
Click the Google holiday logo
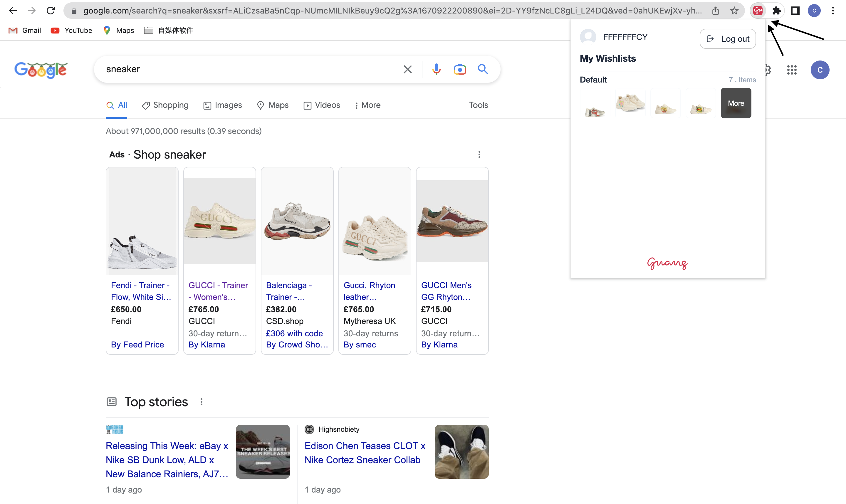pyautogui.click(x=41, y=70)
